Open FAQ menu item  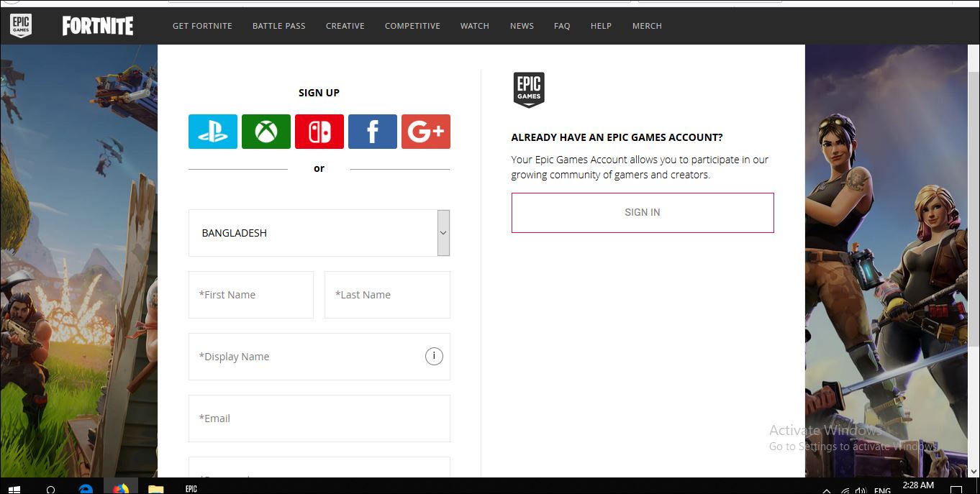pyautogui.click(x=562, y=26)
